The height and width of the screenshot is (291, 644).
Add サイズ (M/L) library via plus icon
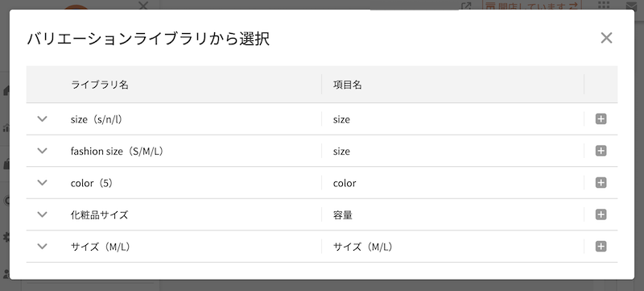pos(601,247)
